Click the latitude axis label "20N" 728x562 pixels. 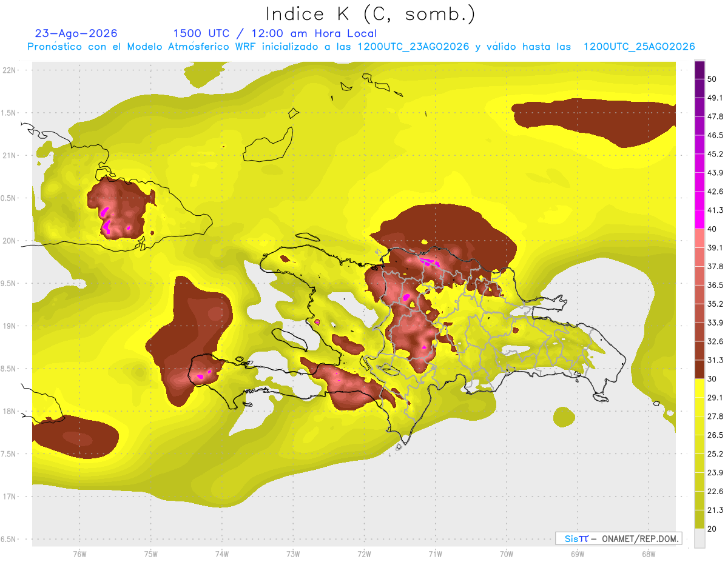click(10, 241)
